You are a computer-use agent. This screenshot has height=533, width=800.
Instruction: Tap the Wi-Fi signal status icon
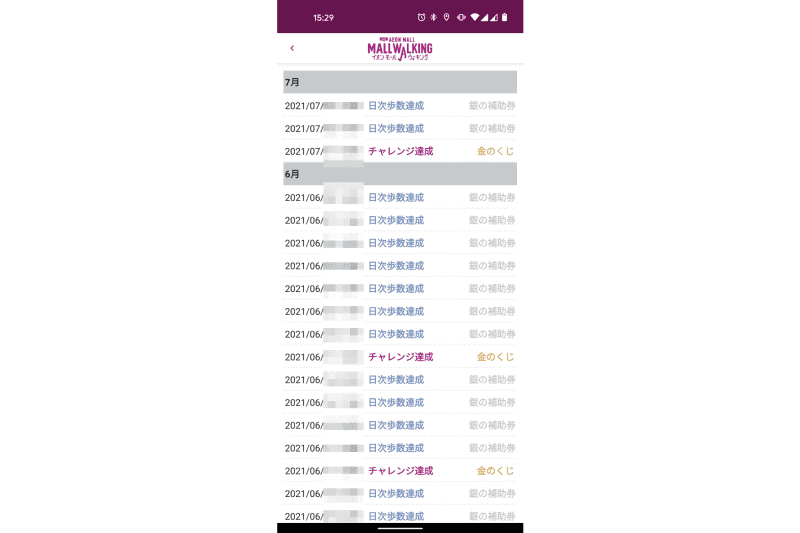click(x=475, y=17)
